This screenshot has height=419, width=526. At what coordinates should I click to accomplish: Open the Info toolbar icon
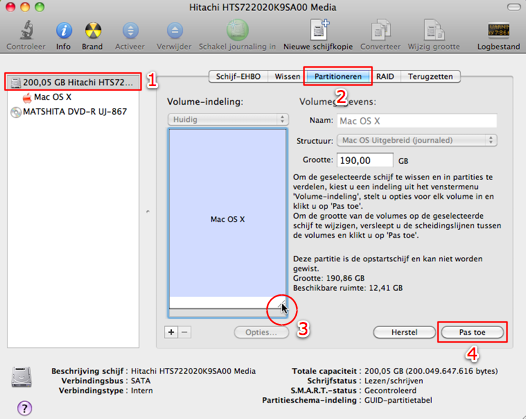click(63, 31)
